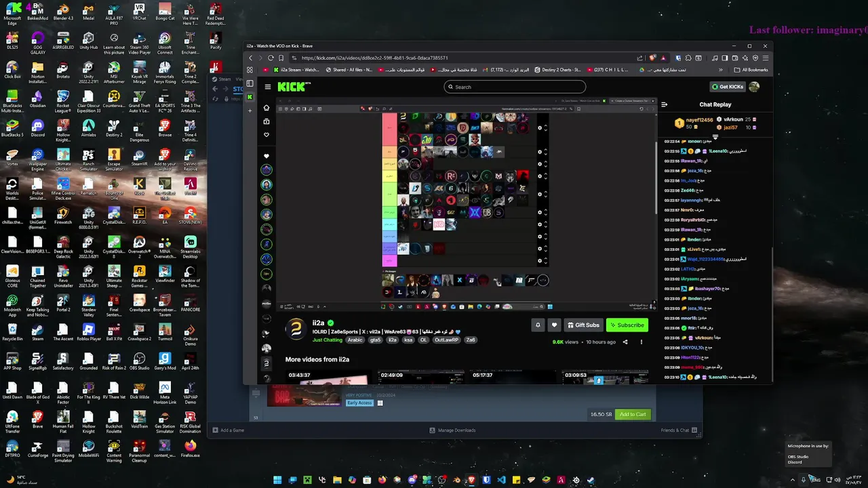Expand hidden bookmarks chevron
This screenshot has width=868, height=488.
tap(721, 69)
